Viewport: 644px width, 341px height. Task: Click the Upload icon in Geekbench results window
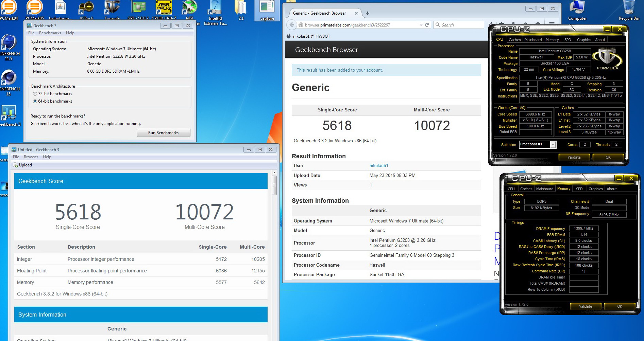[x=15, y=165]
